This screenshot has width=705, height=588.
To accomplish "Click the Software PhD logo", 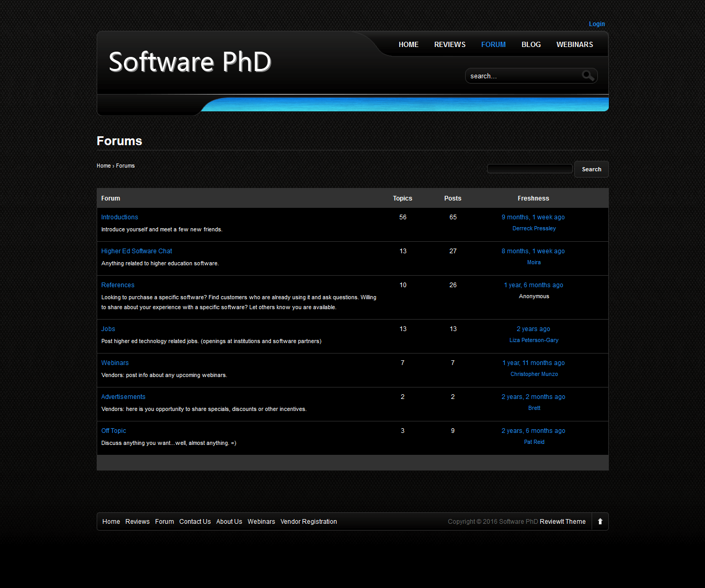I will click(190, 62).
